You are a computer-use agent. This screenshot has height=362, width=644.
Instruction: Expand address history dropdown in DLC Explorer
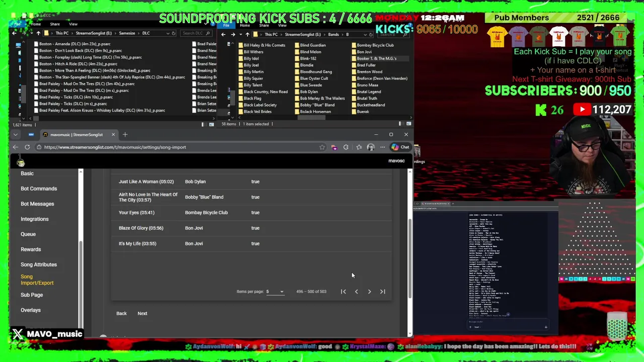[x=168, y=33]
